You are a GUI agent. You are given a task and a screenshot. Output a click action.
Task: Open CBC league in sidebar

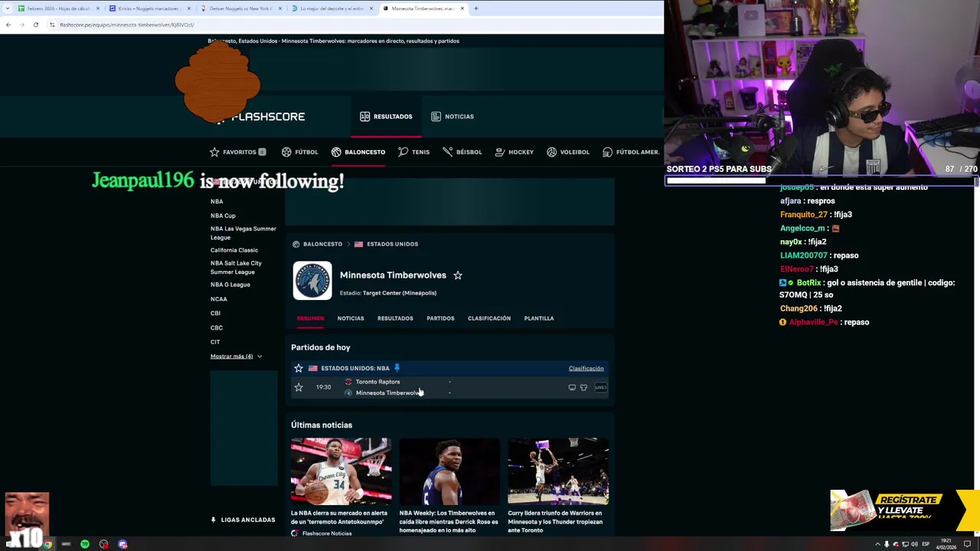pyautogui.click(x=217, y=328)
